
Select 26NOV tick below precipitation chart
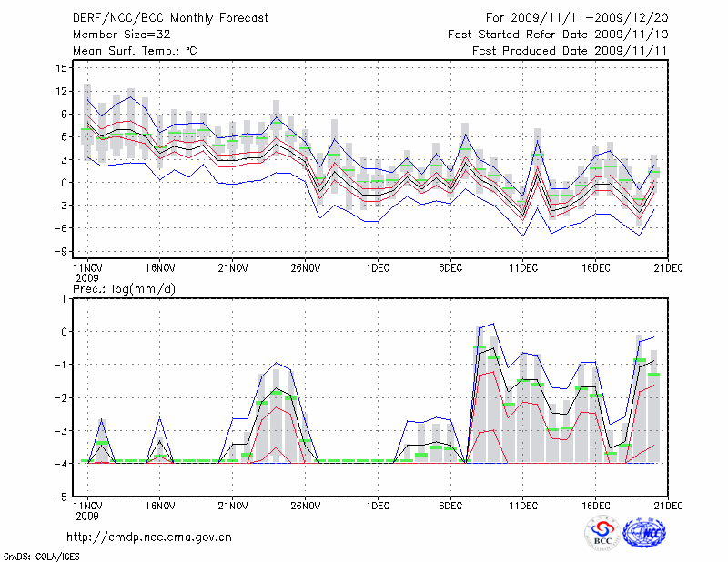point(305,506)
